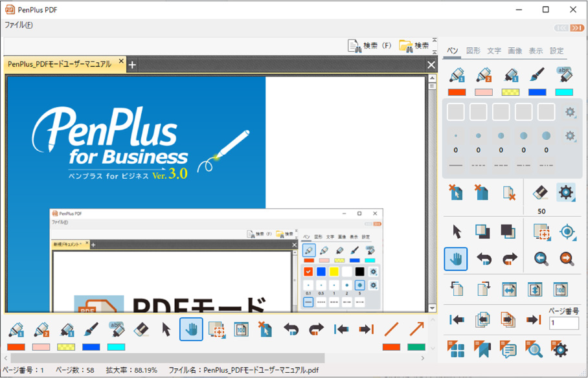The width and height of the screenshot is (588, 378).
Task: Click the red color swatch under Pen 1 in right panel
Action: tap(457, 93)
